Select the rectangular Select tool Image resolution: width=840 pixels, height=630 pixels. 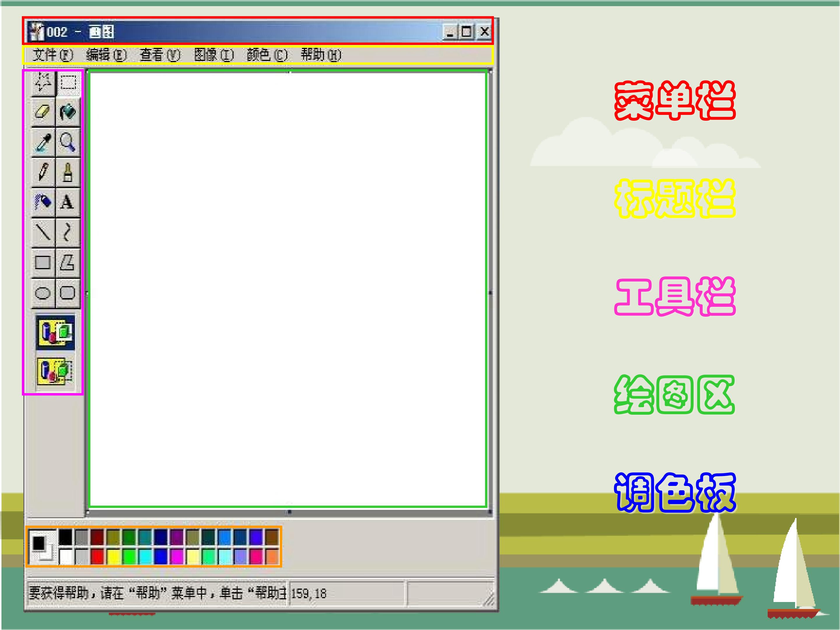[68, 82]
